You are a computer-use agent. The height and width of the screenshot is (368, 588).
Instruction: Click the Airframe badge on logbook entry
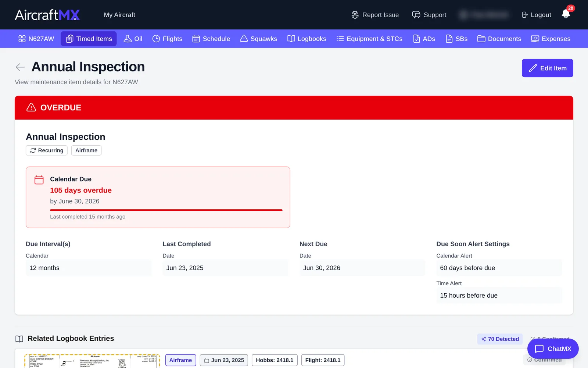click(x=181, y=360)
